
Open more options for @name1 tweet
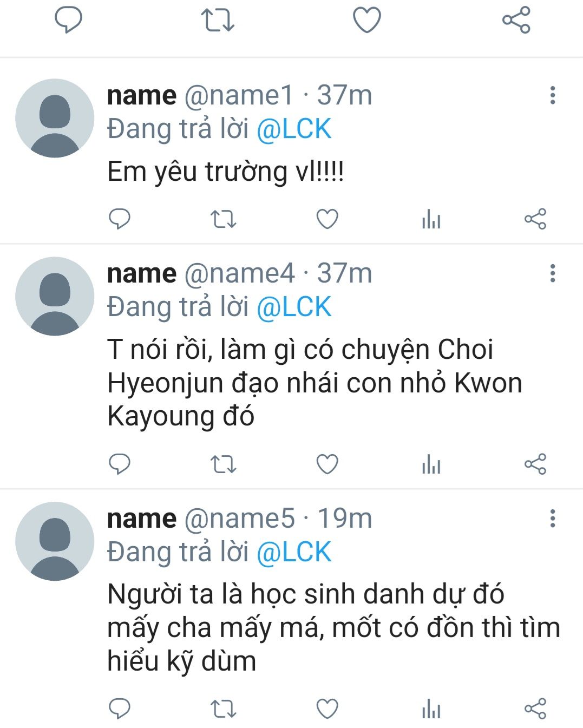552,95
